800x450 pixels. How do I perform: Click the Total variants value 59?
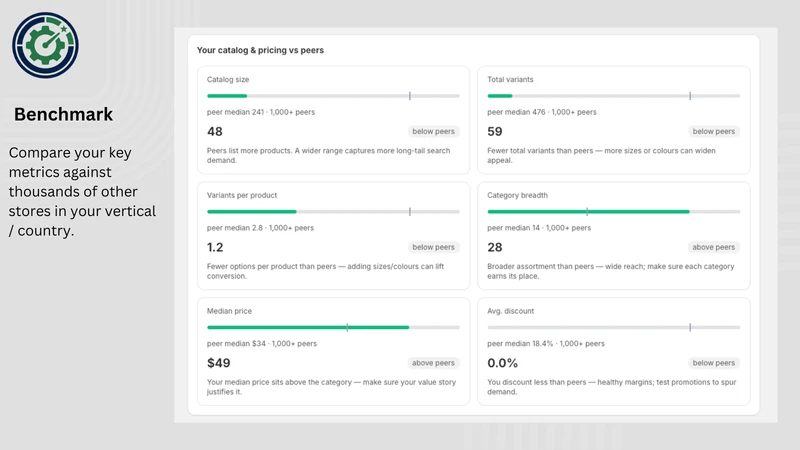pos(495,132)
